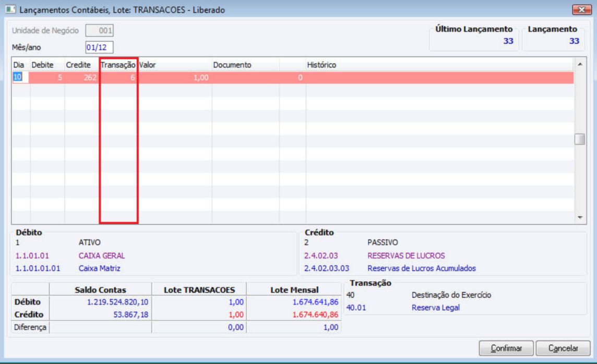Click the Caixa Matriz account name
The width and height of the screenshot is (597, 364).
pos(99,268)
